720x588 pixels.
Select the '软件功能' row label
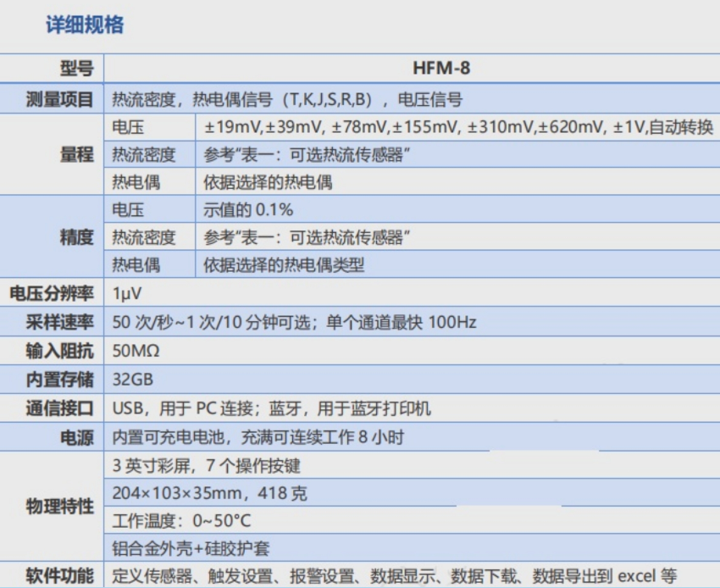click(x=59, y=575)
